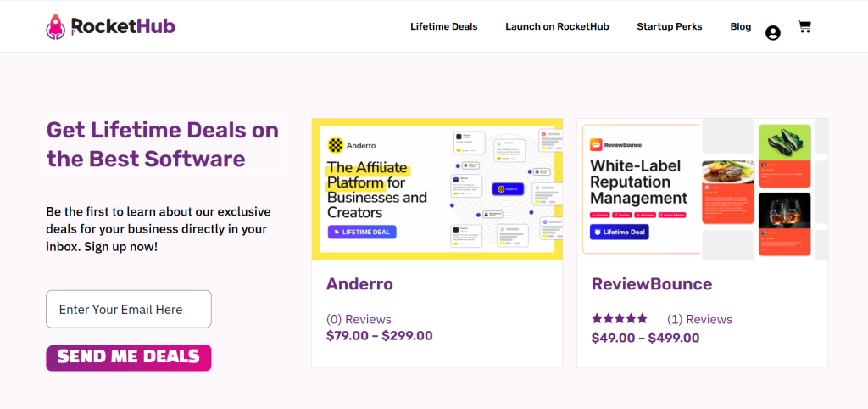This screenshot has height=409, width=868.
Task: Click the $79.00 – $299.00 price text
Action: [x=379, y=335]
